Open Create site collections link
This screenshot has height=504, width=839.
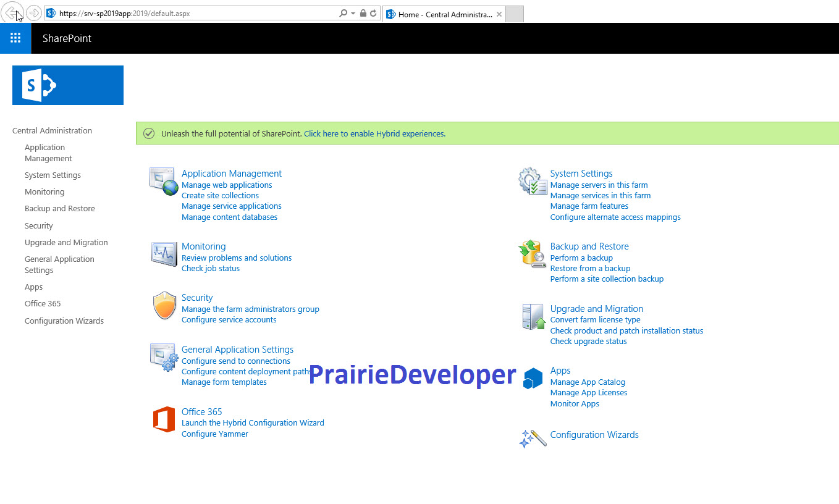pos(220,196)
